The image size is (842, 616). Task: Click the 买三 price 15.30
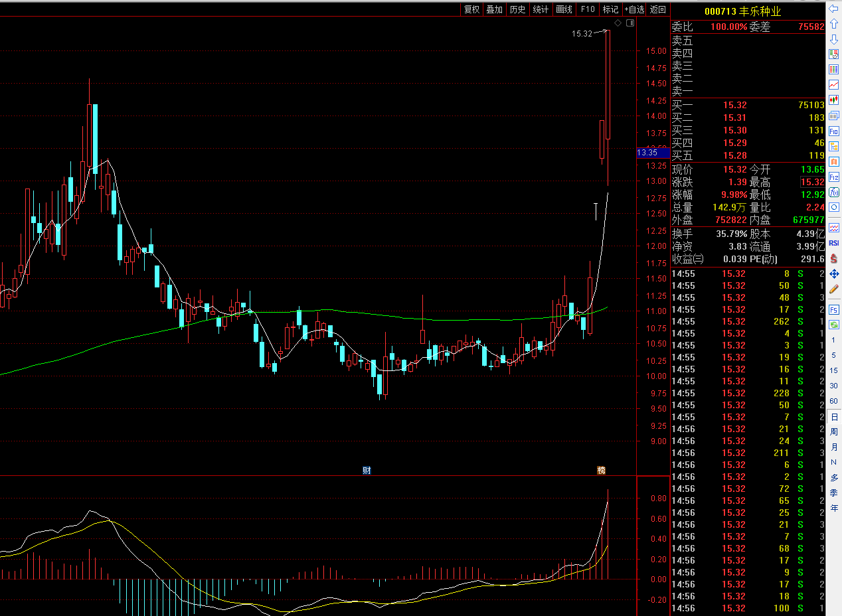click(x=734, y=130)
